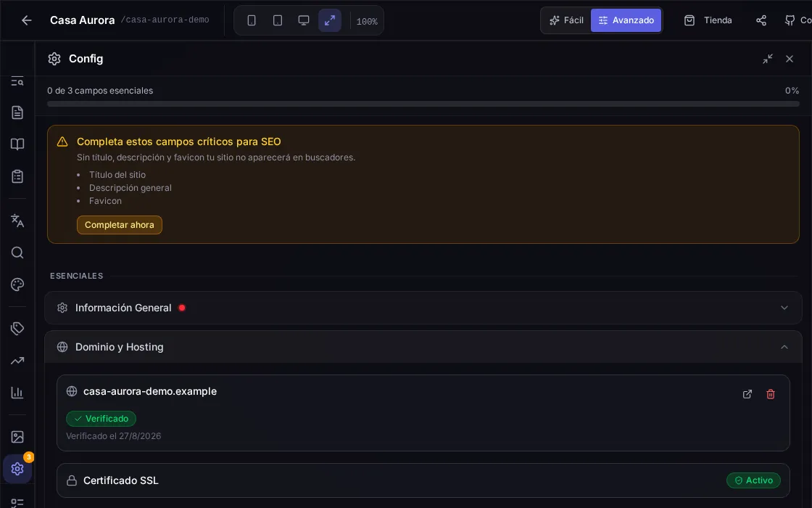This screenshot has width=812, height=508.
Task: Click the Completar ahora button
Action: pyautogui.click(x=120, y=225)
